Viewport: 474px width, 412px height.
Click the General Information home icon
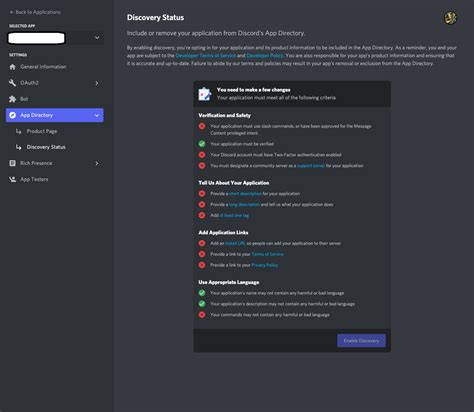pyautogui.click(x=13, y=67)
